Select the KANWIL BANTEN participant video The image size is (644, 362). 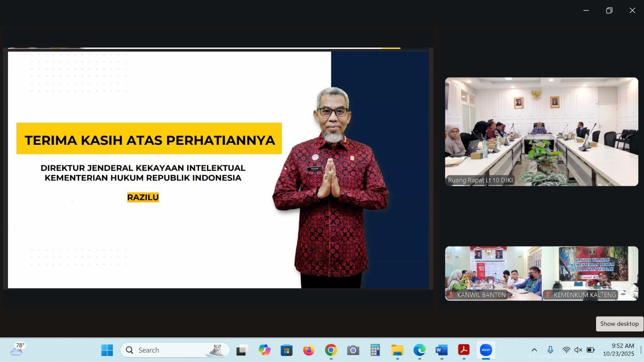493,274
